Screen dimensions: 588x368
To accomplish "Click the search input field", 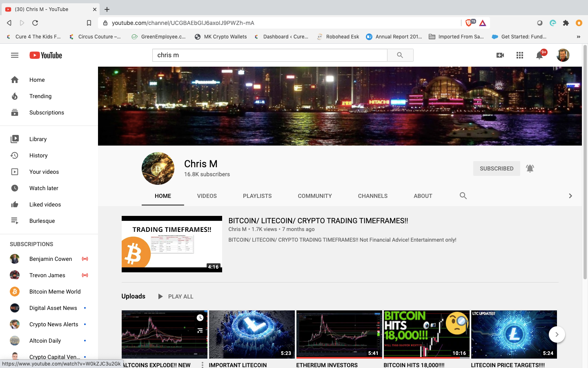I will click(x=269, y=55).
